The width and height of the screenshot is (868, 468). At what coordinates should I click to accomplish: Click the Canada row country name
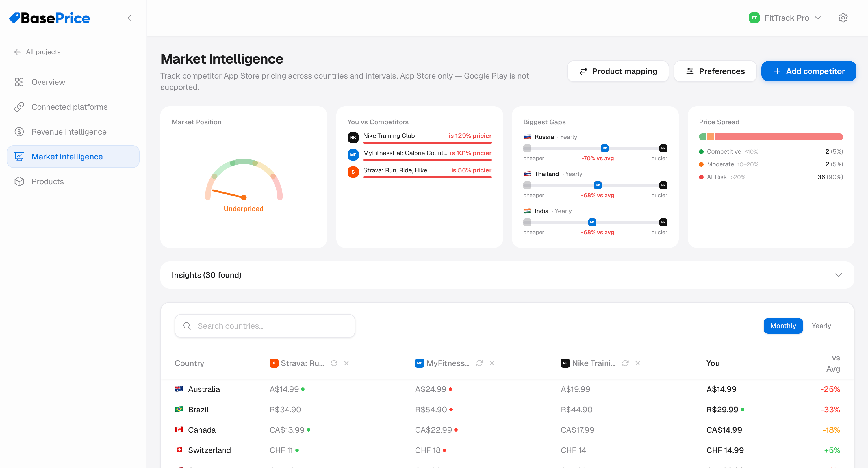pyautogui.click(x=202, y=430)
